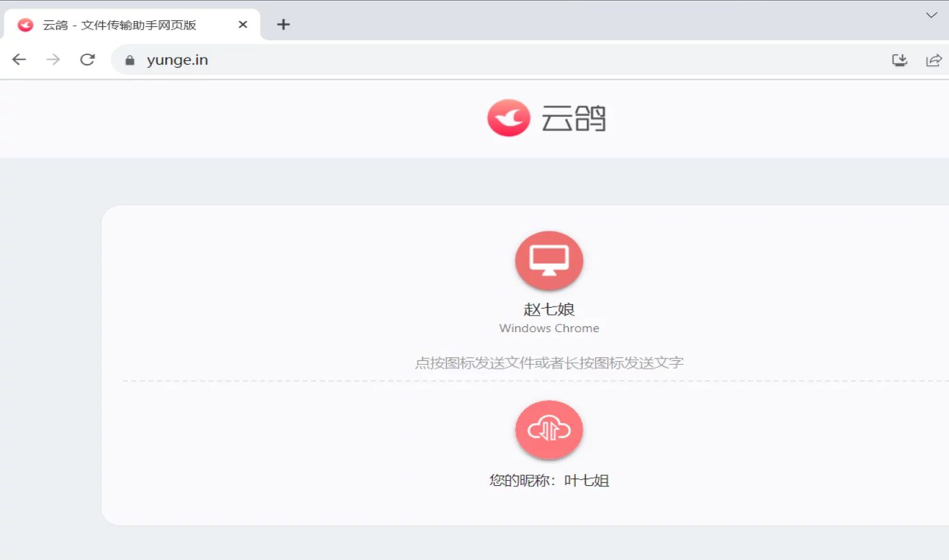Go back to the previous page
Image resolution: width=949 pixels, height=560 pixels.
point(19,60)
